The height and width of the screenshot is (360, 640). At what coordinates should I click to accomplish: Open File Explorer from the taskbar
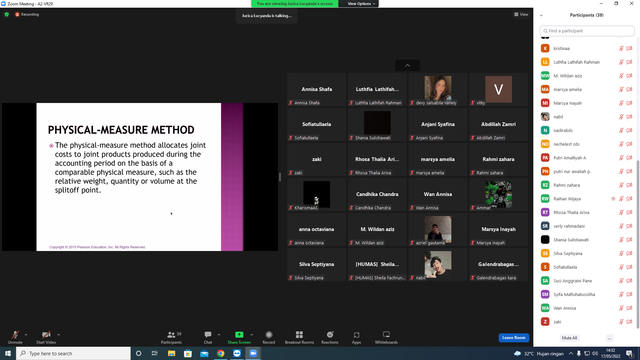tap(171, 353)
